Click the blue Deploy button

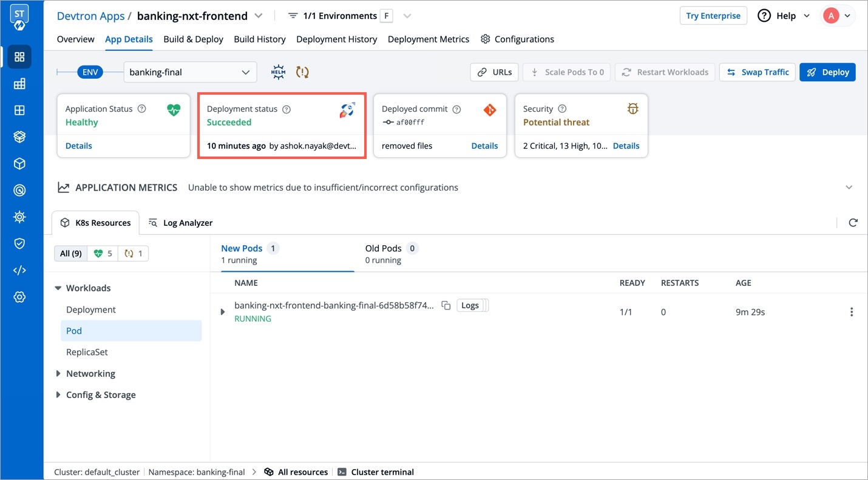(827, 72)
